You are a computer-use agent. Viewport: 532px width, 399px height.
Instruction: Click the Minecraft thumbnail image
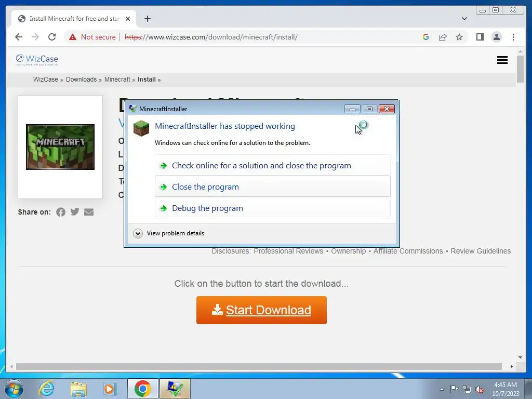(x=60, y=147)
